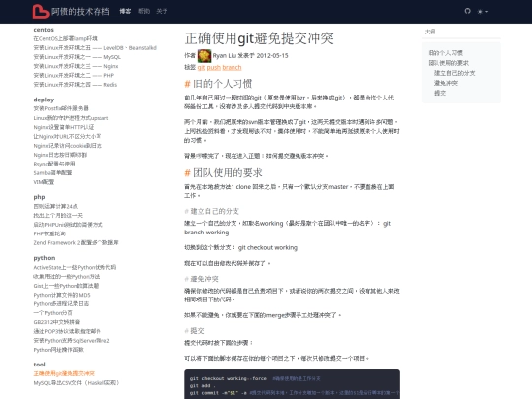Open the git tag link
This screenshot has height=399, width=532.
coord(201,68)
